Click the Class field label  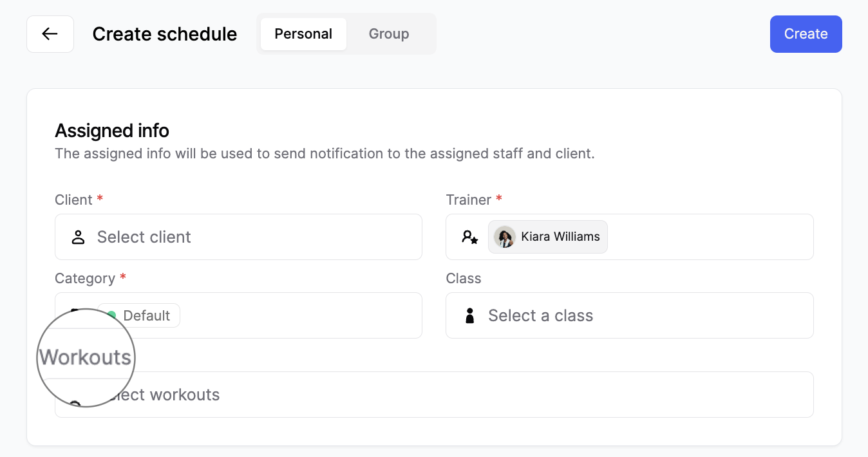[464, 279]
